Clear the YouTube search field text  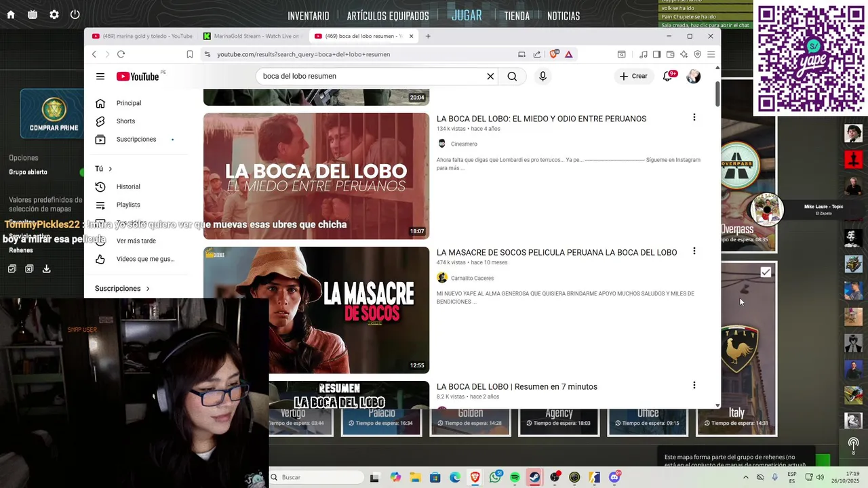(x=490, y=77)
